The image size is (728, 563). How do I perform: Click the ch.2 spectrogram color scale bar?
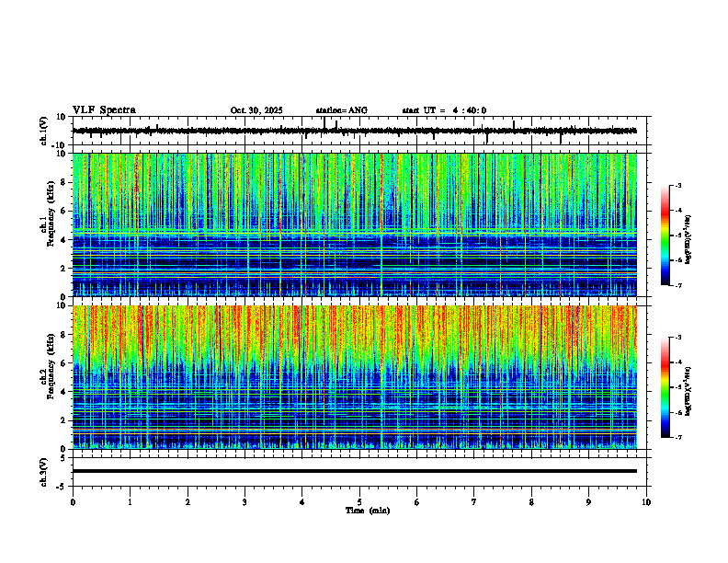pos(665,387)
